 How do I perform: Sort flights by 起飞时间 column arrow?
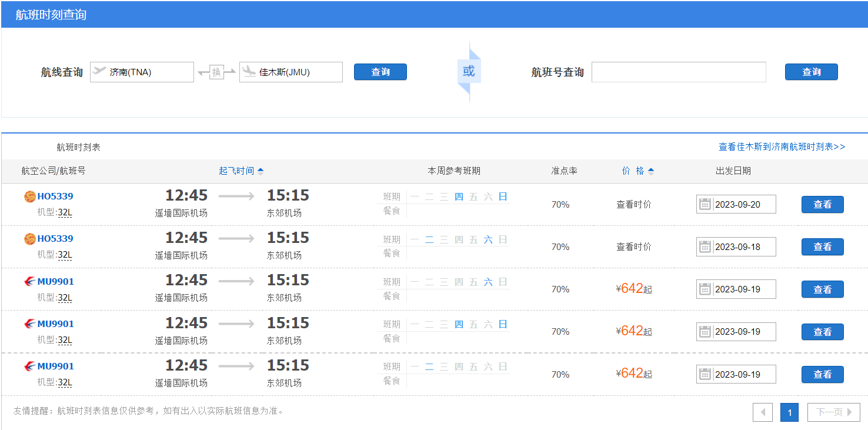point(261,171)
